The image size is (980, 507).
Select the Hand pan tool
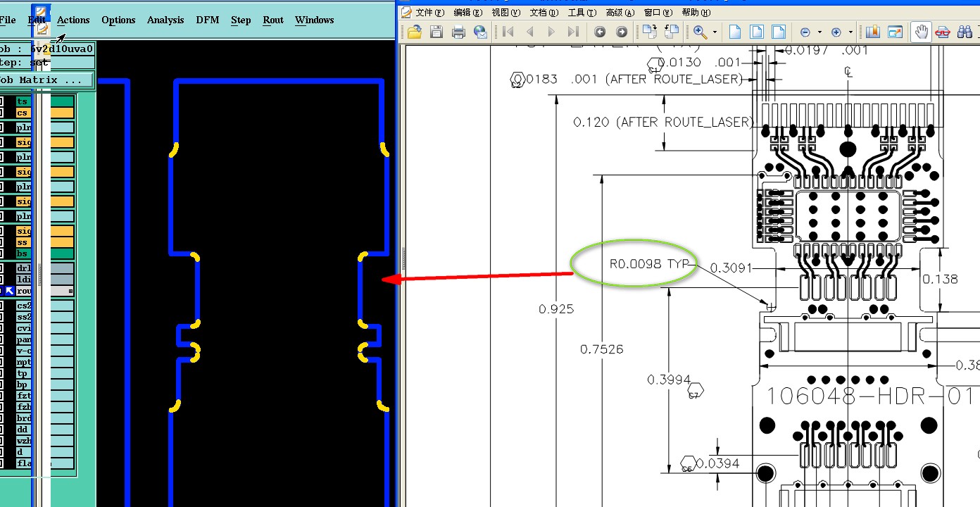(x=921, y=32)
